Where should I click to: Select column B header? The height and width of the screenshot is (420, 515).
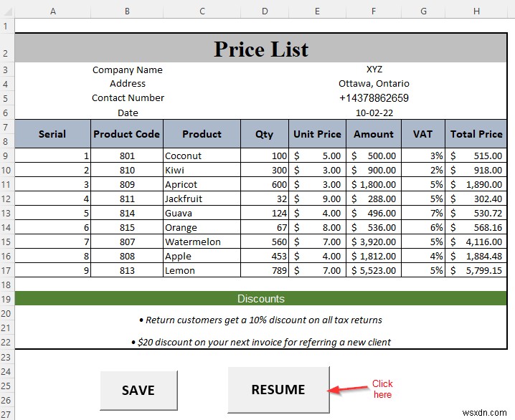point(127,11)
